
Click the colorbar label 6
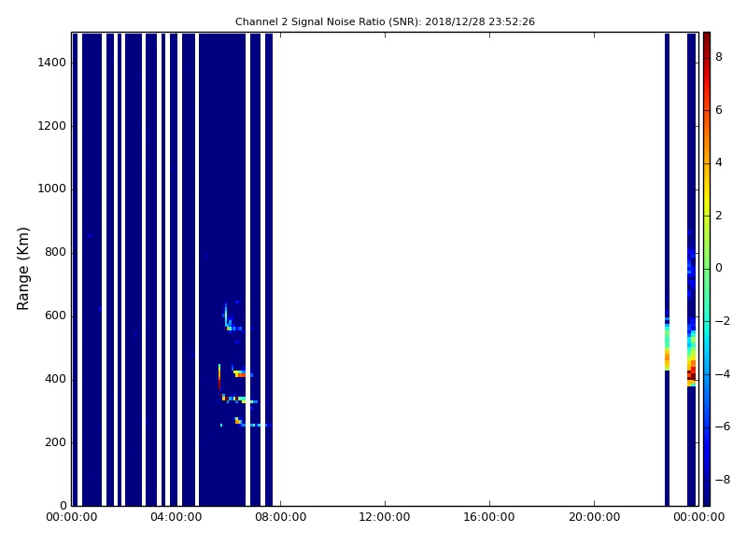tap(719, 110)
